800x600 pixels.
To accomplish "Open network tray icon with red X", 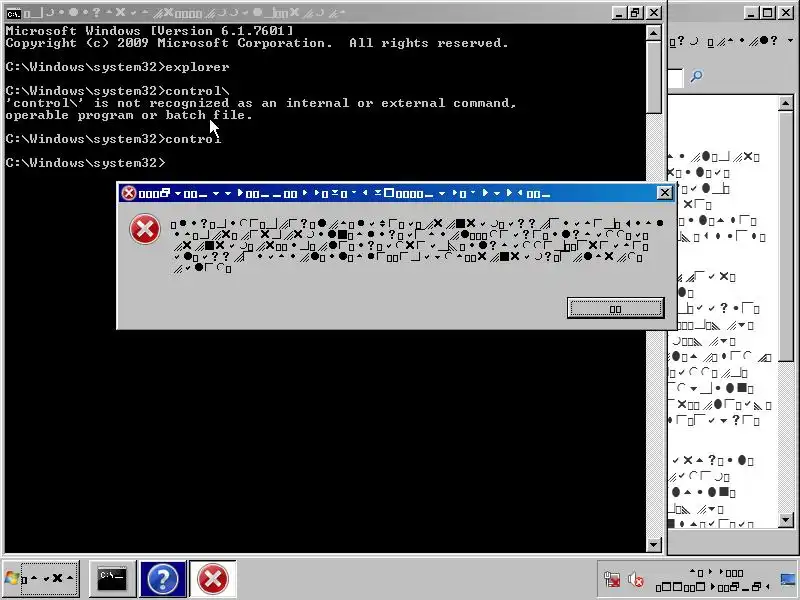I will (x=612, y=580).
